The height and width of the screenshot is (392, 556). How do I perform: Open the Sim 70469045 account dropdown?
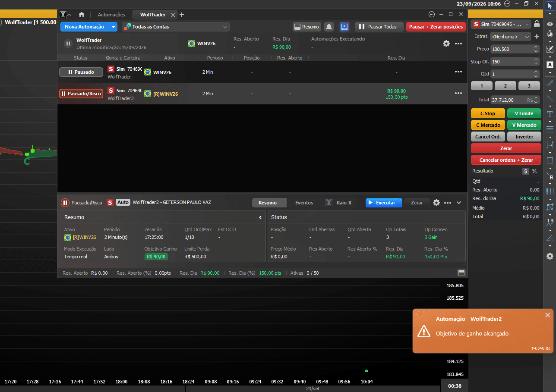point(501,24)
